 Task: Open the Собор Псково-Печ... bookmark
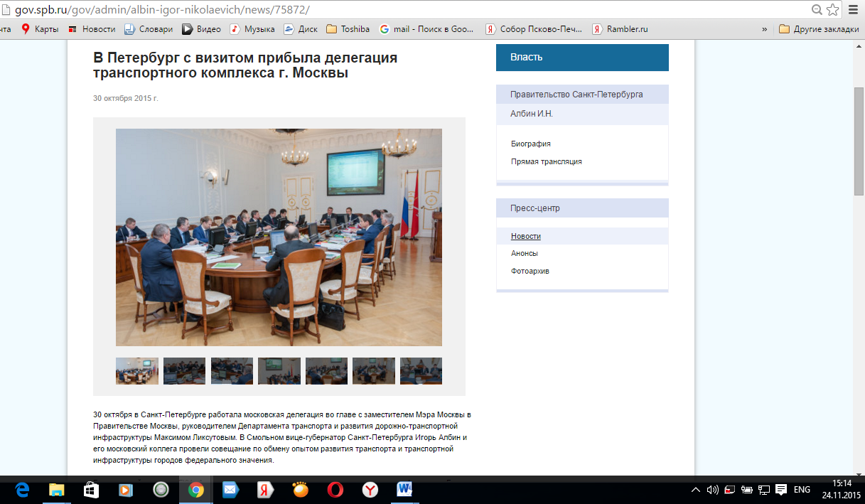click(533, 29)
